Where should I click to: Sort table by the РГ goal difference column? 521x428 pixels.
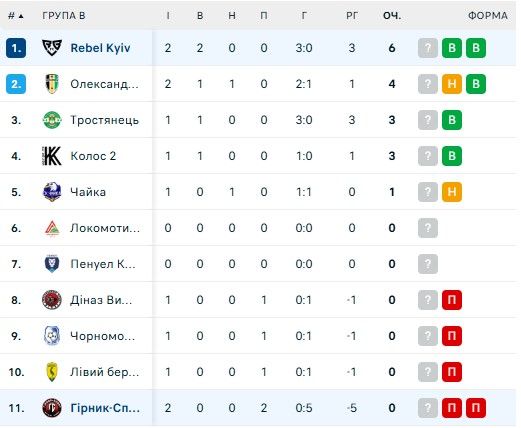coord(352,16)
